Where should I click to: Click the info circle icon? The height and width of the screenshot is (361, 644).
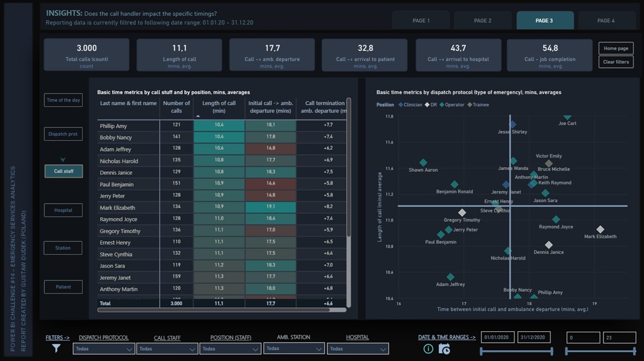[x=428, y=349]
